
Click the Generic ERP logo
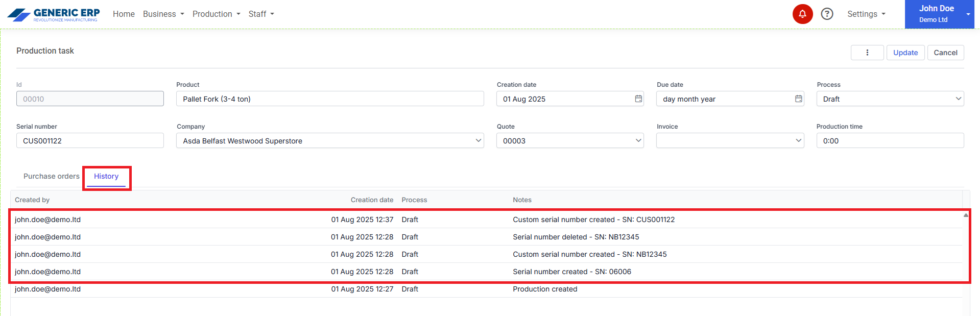pyautogui.click(x=54, y=14)
